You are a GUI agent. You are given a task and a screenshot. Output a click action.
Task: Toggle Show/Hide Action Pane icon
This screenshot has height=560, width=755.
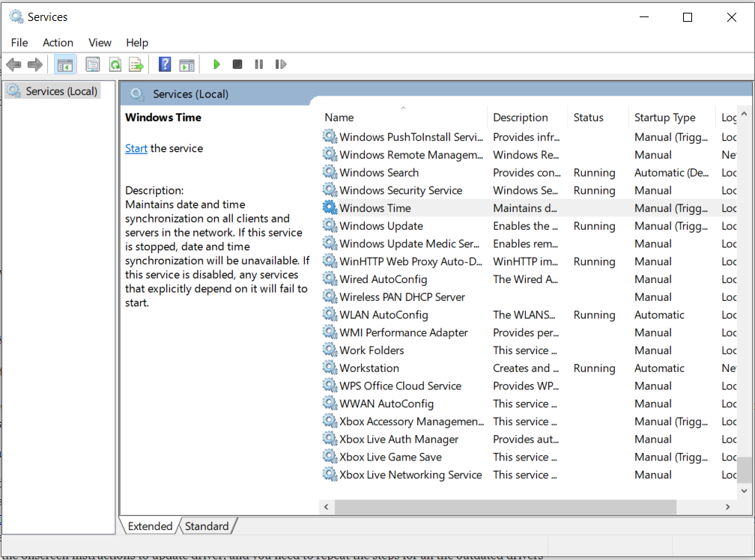pyautogui.click(x=187, y=64)
